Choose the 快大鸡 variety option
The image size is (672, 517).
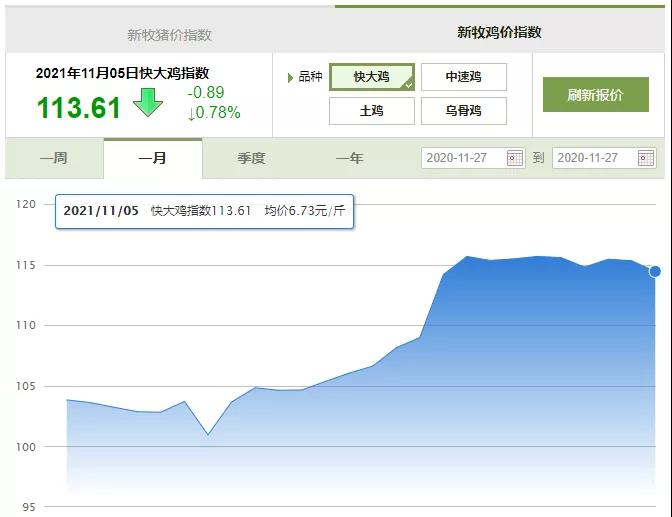[372, 77]
